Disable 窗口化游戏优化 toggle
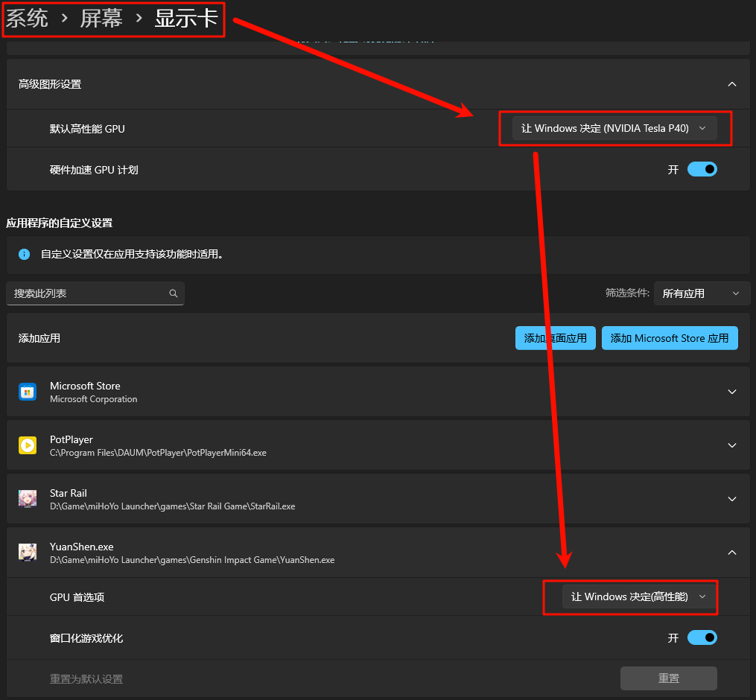 [702, 638]
